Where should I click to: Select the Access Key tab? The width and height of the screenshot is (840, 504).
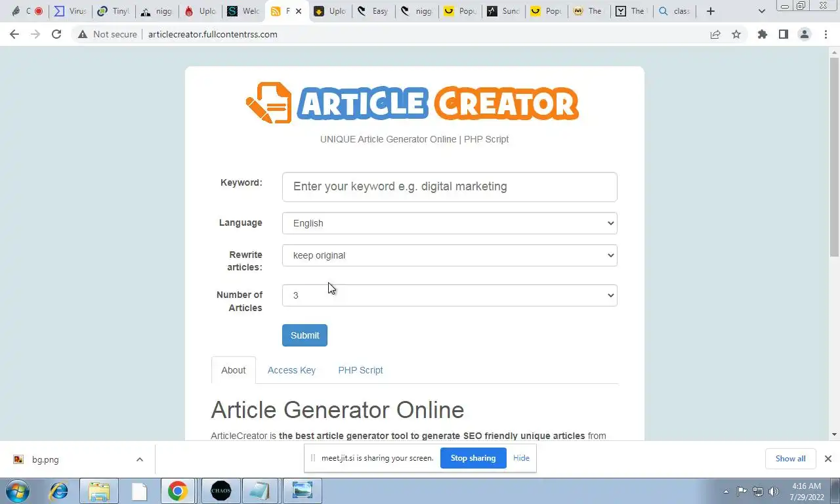click(291, 370)
